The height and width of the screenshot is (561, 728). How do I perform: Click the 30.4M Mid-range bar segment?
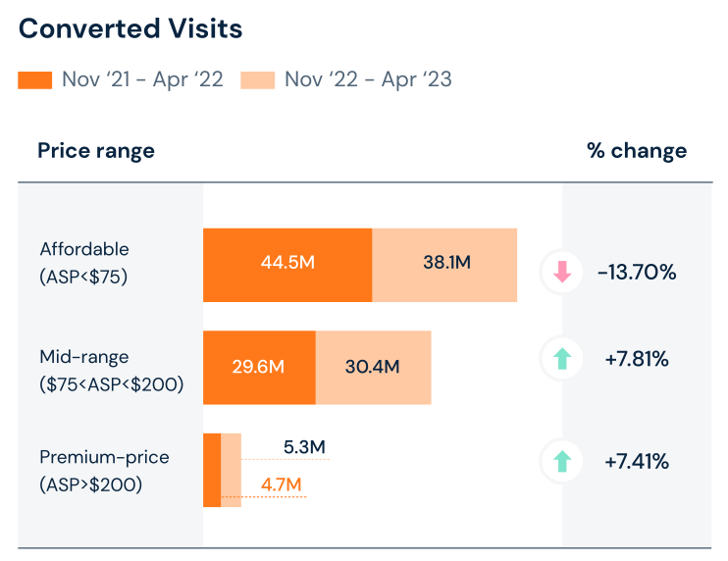(x=373, y=368)
